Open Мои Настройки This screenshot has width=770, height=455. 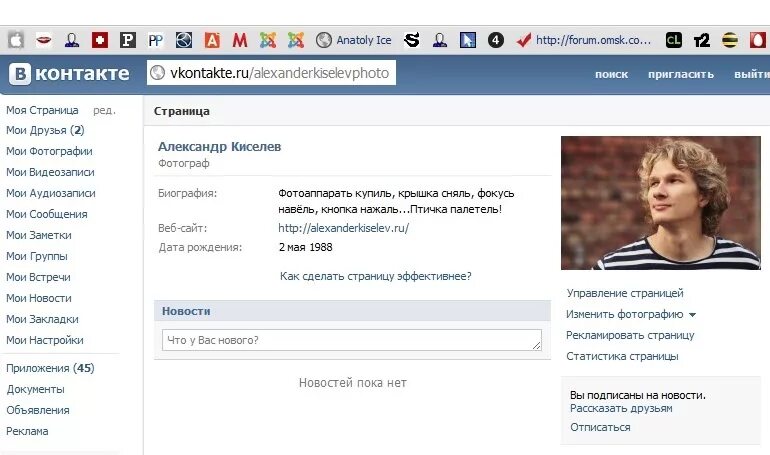(45, 340)
